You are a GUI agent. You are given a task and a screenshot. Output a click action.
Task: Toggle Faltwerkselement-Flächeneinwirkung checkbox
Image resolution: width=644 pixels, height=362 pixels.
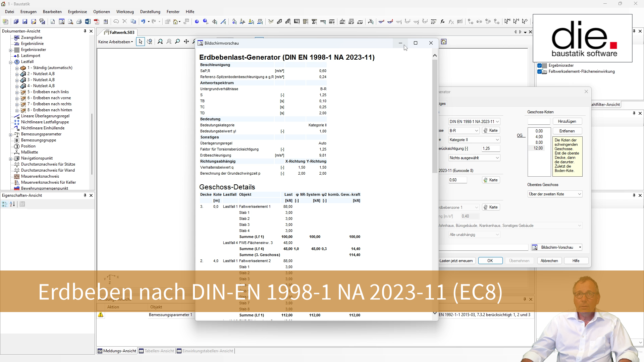(x=540, y=71)
